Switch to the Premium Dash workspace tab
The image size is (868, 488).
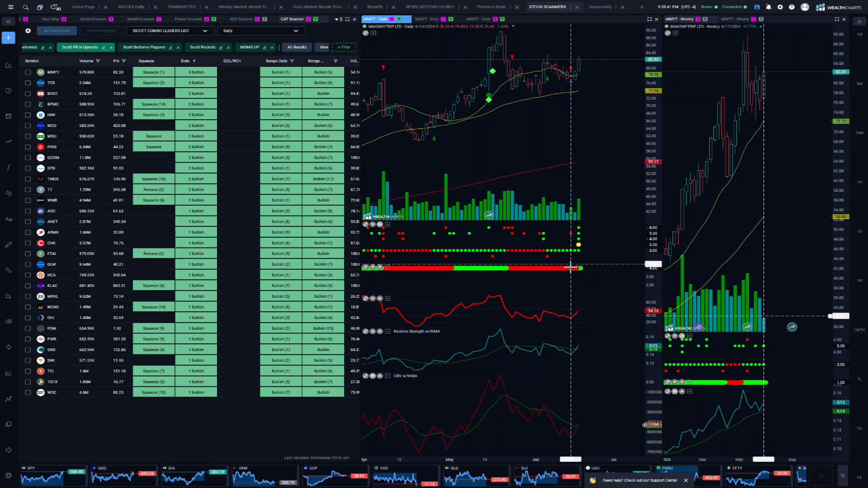click(491, 7)
